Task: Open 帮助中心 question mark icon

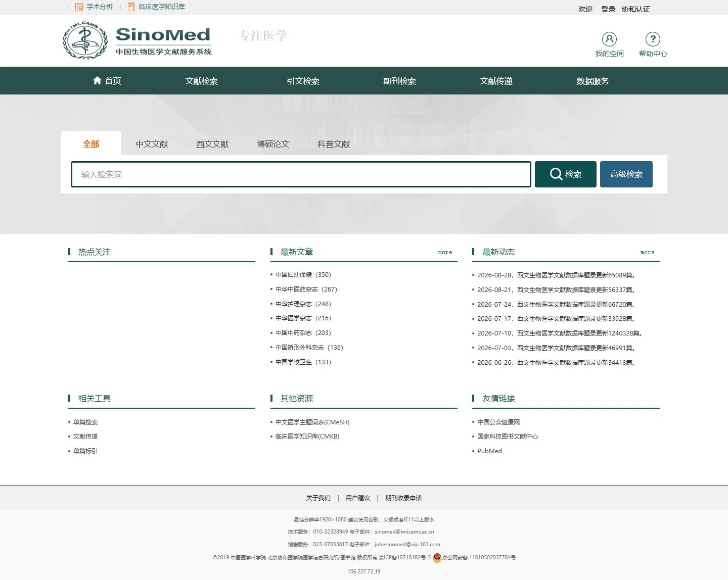Action: tap(653, 39)
